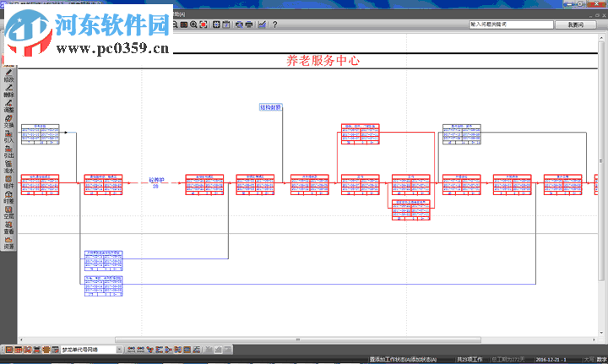The image size is (608, 364).
Task: Click the scroll right arrow at bottom
Action: pos(594,340)
